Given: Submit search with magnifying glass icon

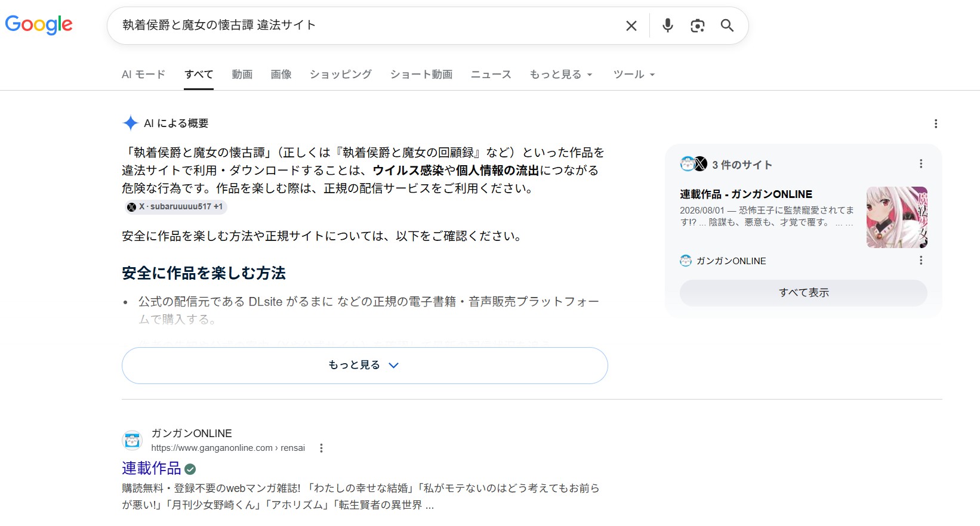Looking at the screenshot, I should (x=727, y=26).
